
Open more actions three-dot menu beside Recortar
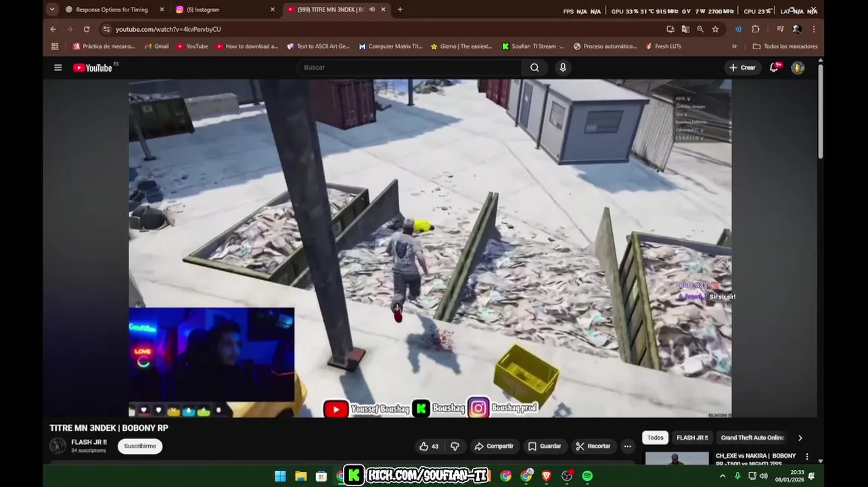(x=627, y=446)
